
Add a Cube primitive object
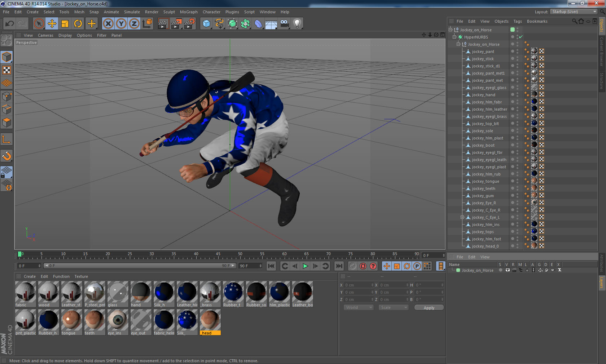(206, 24)
